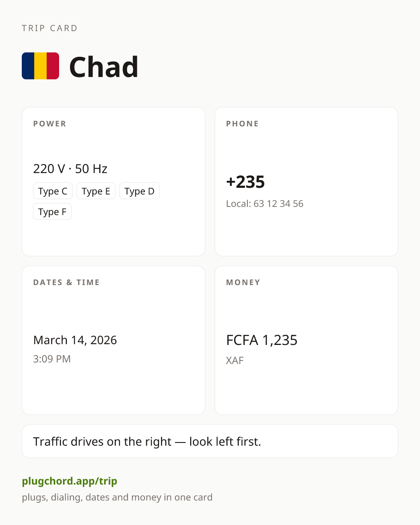Click the traffic drives on the right note

tap(147, 442)
